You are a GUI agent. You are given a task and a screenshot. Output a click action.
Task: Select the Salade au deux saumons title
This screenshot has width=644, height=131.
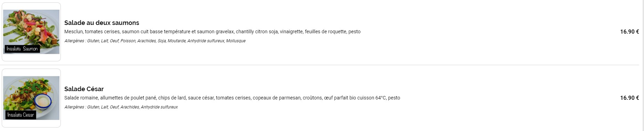[x=102, y=23]
